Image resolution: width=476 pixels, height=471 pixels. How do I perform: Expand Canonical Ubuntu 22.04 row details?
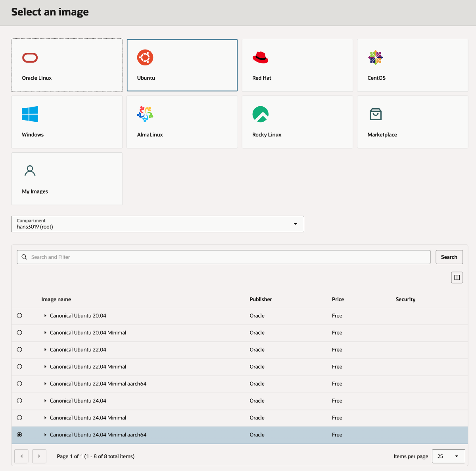coord(45,350)
